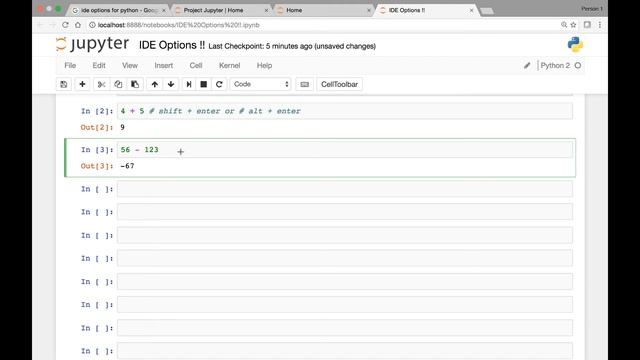Go to the browser home page icon

pos(78,25)
